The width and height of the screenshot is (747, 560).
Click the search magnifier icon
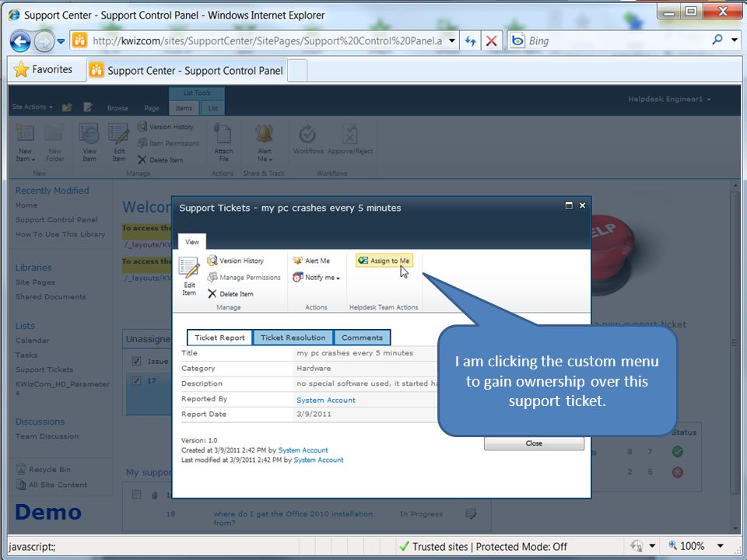click(x=717, y=40)
